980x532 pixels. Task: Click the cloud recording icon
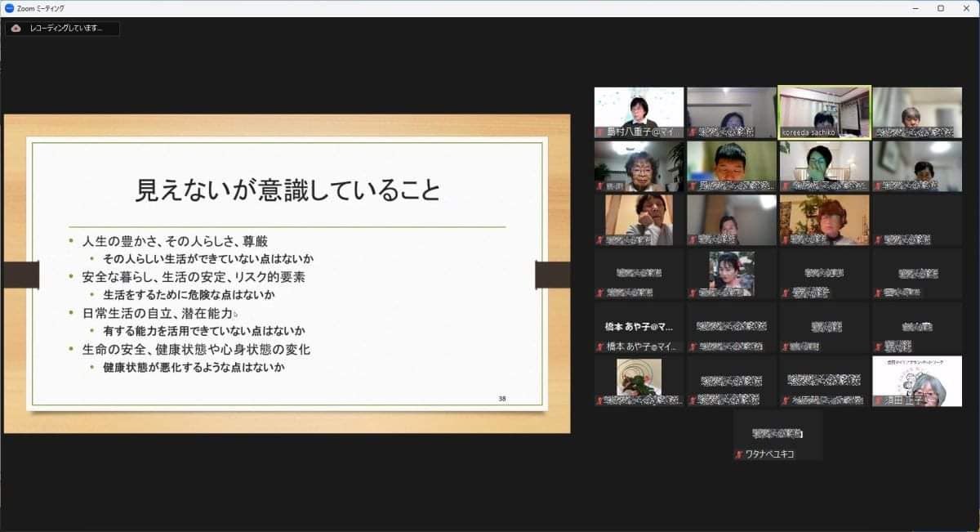pyautogui.click(x=16, y=28)
